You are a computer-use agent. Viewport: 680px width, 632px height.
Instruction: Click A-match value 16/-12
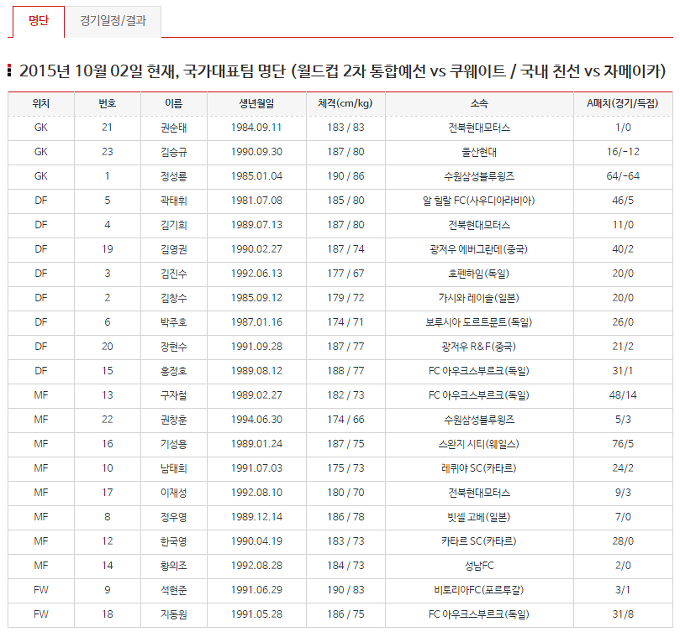623,152
